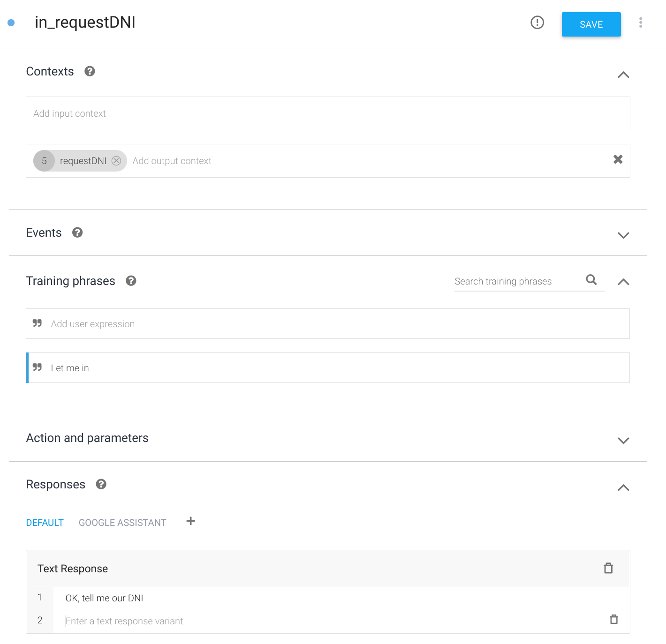Viewport: 666px width, 644px height.
Task: Save the intent with SAVE button
Action: point(591,24)
